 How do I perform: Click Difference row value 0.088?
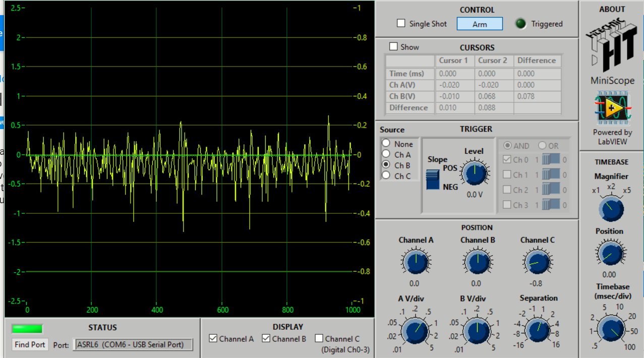tap(494, 108)
